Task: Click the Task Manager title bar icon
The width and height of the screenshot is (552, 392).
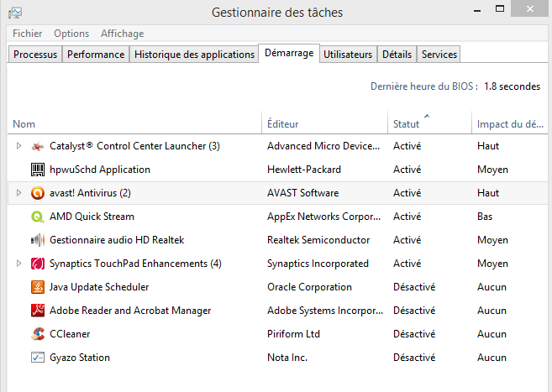Action: (14, 13)
